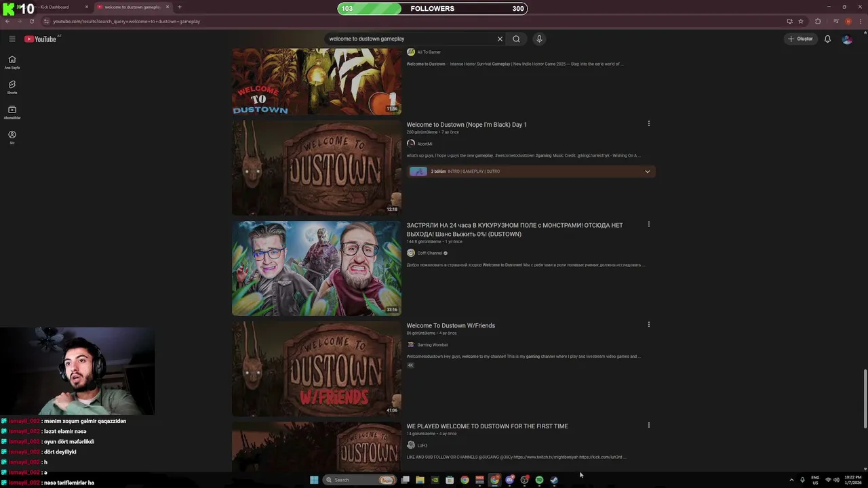This screenshot has height=488, width=868.
Task: Open Ana Sayfa in the YouTube sidebar
Action: pyautogui.click(x=12, y=62)
